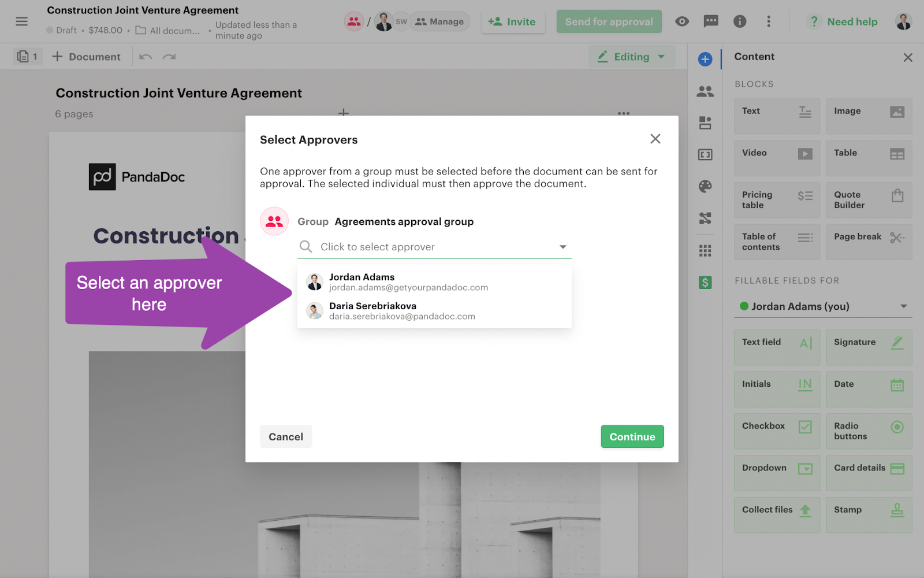Image resolution: width=924 pixels, height=578 pixels.
Task: Cancel the Select Approvers dialog
Action: tap(286, 436)
